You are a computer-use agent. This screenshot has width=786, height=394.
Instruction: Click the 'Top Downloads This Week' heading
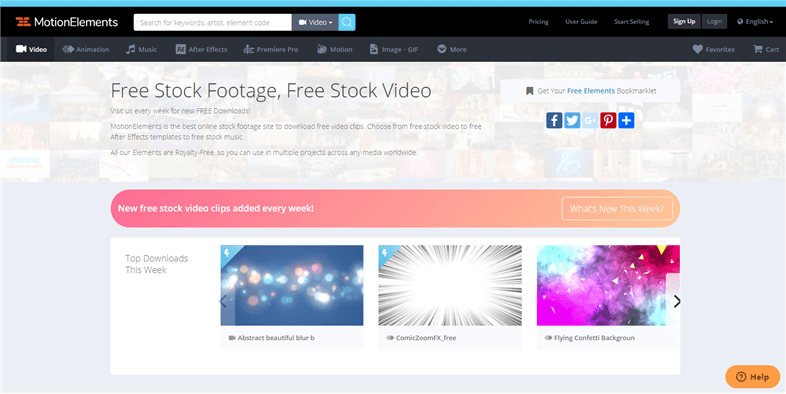tap(156, 264)
